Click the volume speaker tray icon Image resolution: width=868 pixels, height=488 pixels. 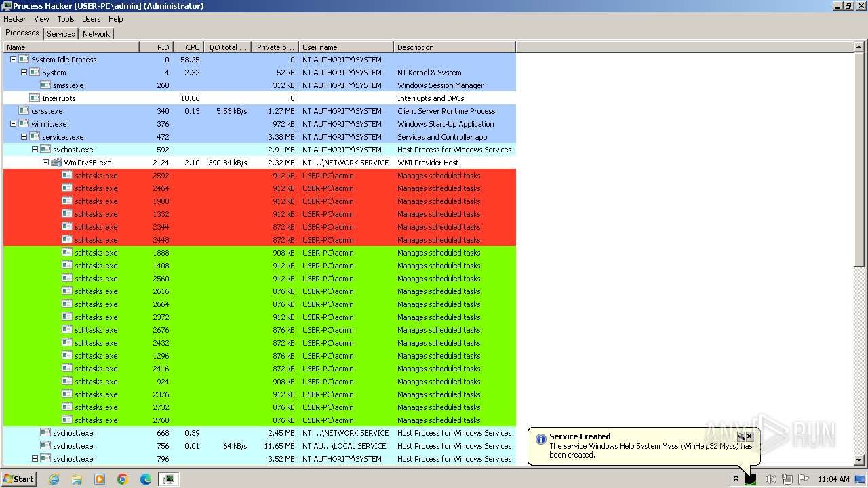click(770, 479)
